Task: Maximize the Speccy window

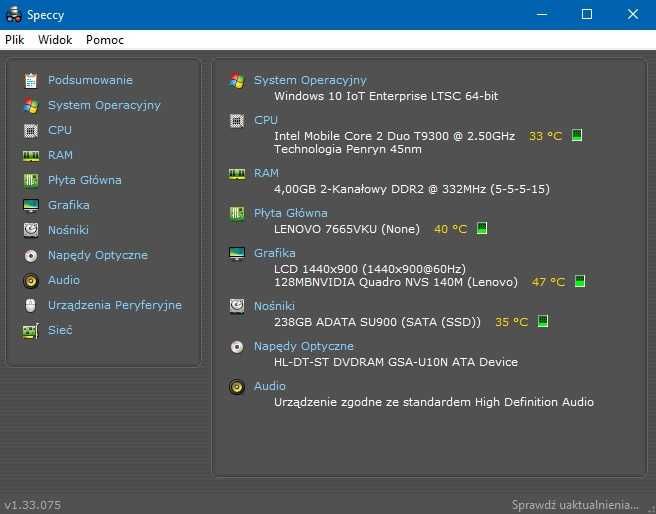Action: point(587,14)
